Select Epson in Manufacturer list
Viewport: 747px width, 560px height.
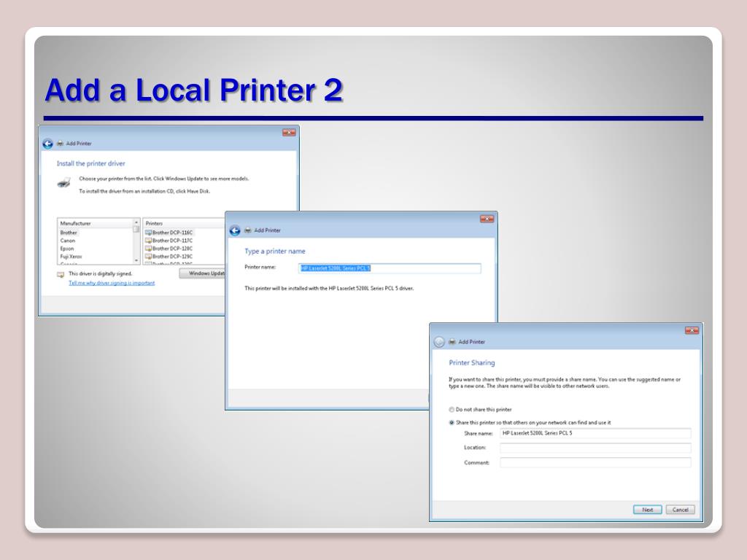(67, 249)
